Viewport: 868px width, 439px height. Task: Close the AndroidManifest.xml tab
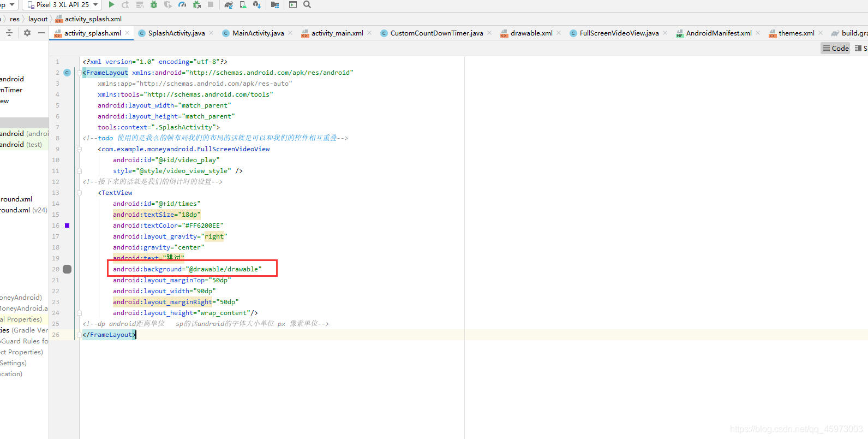[x=758, y=33]
